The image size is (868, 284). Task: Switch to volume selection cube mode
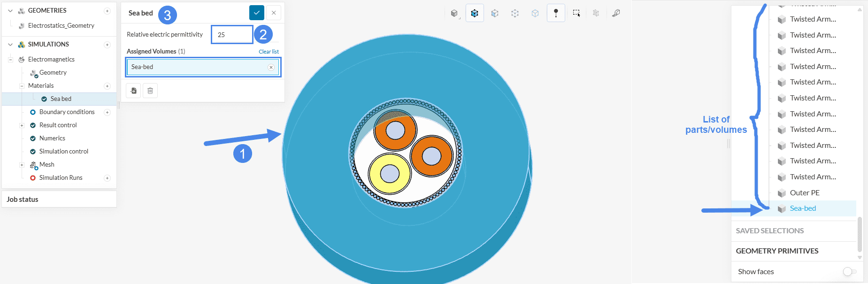pos(475,13)
